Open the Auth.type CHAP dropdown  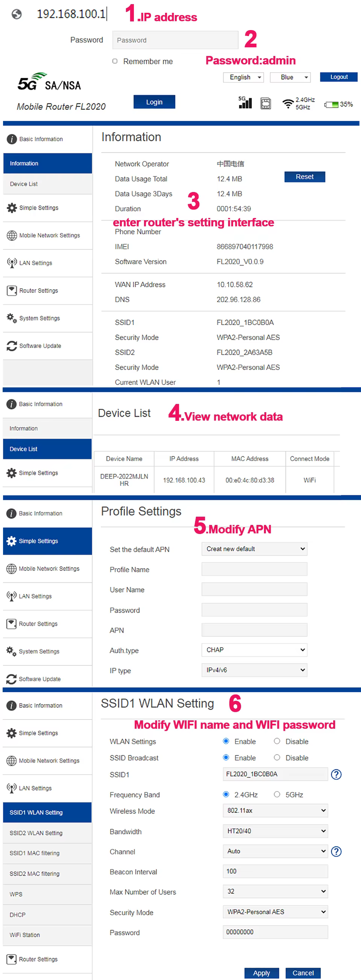click(254, 650)
